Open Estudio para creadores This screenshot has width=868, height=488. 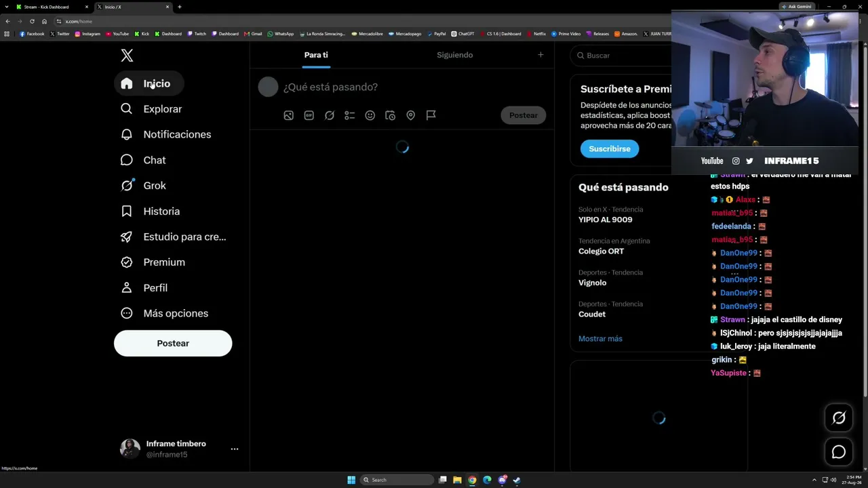pyautogui.click(x=174, y=237)
